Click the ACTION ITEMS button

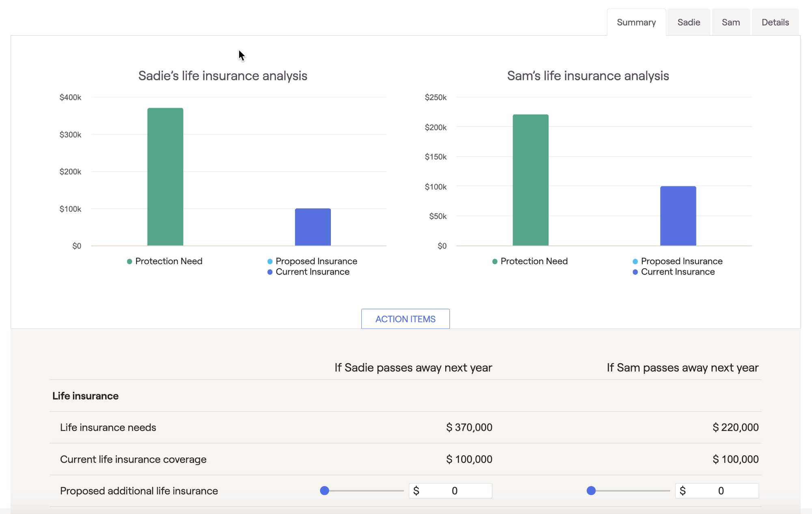click(x=405, y=319)
